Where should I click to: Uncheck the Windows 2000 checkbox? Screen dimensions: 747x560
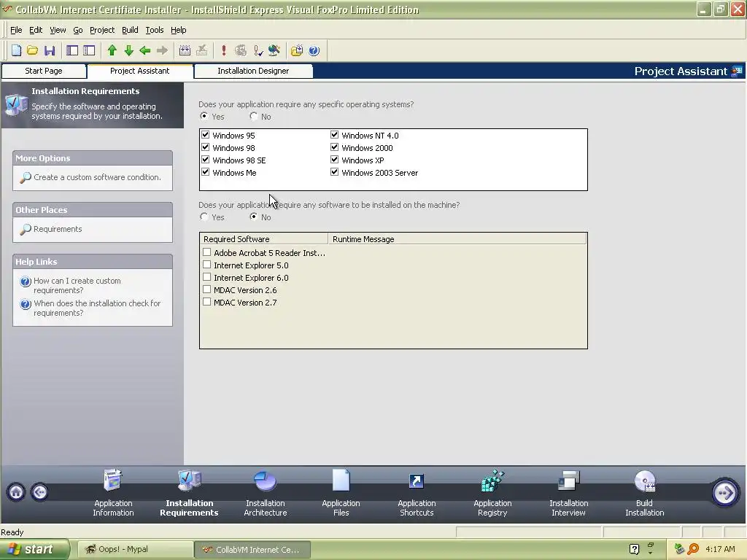[x=334, y=147]
